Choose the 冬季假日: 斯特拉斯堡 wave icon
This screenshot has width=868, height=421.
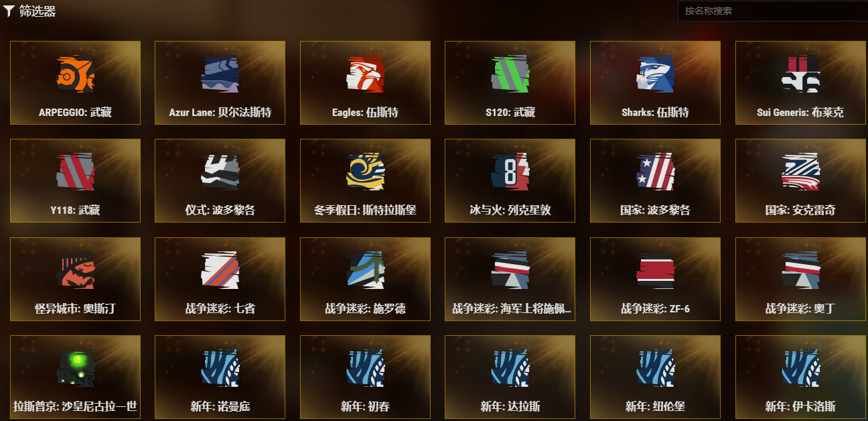(x=366, y=172)
